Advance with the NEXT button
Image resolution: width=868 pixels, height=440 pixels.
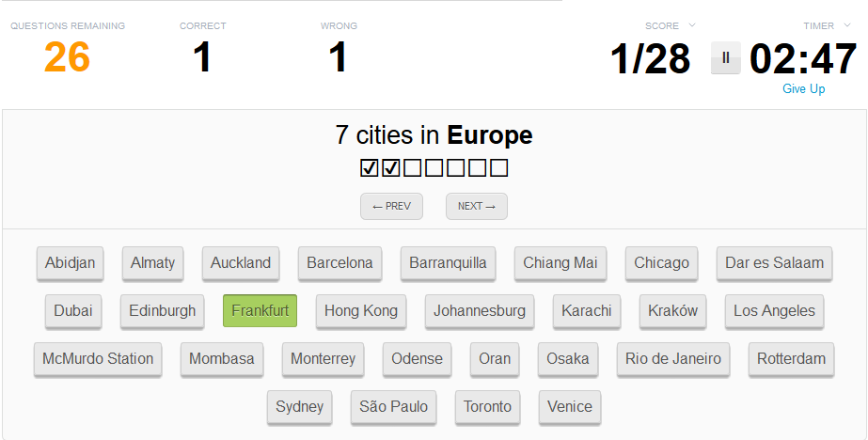click(477, 207)
